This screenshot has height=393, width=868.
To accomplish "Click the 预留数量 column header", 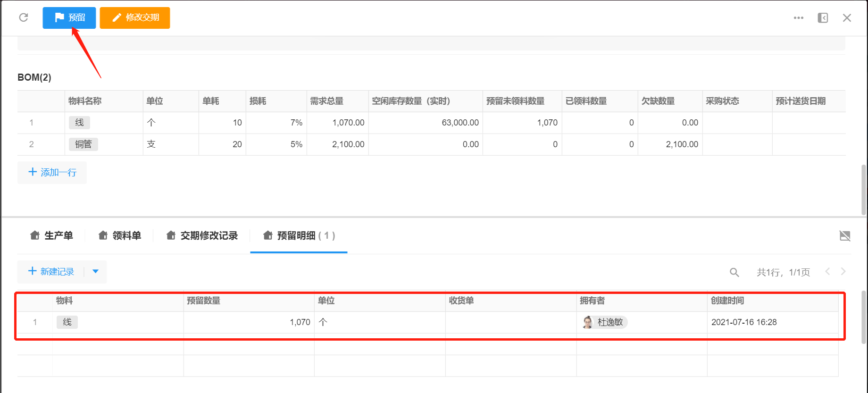I will coord(203,301).
